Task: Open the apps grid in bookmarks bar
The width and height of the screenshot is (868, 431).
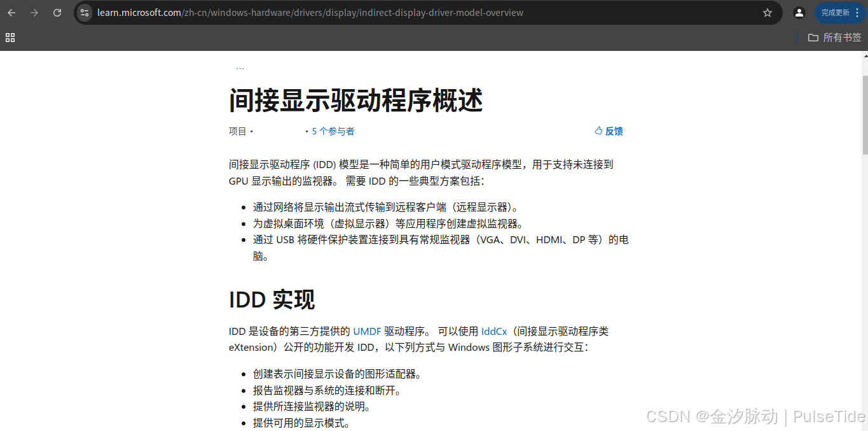Action: pos(10,38)
